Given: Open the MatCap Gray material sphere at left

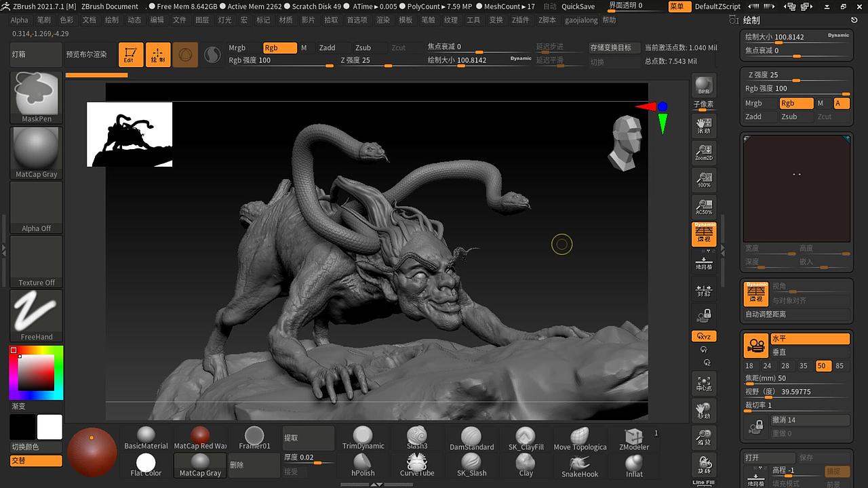Looking at the screenshot, I should tap(37, 152).
